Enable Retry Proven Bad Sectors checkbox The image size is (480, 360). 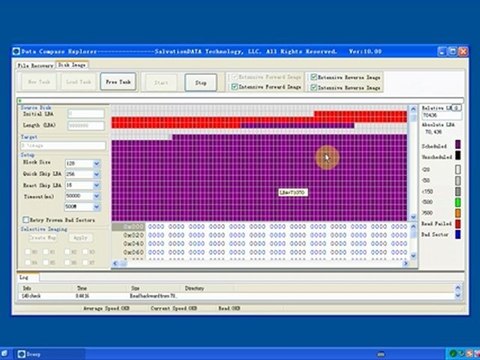(x=26, y=220)
